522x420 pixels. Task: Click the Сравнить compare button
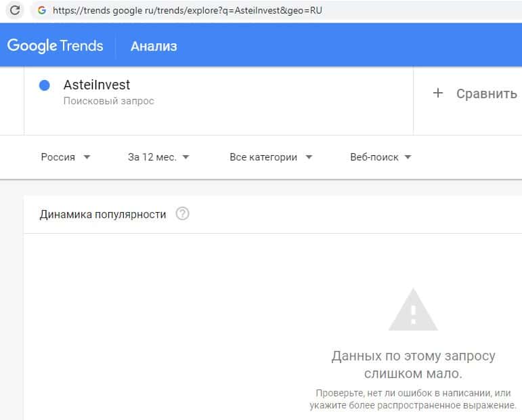pyautogui.click(x=486, y=93)
